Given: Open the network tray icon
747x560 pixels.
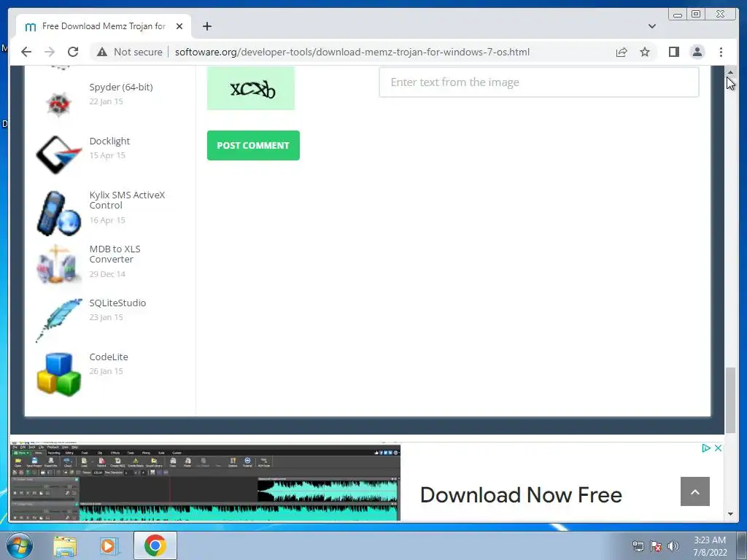Looking at the screenshot, I should coord(638,546).
